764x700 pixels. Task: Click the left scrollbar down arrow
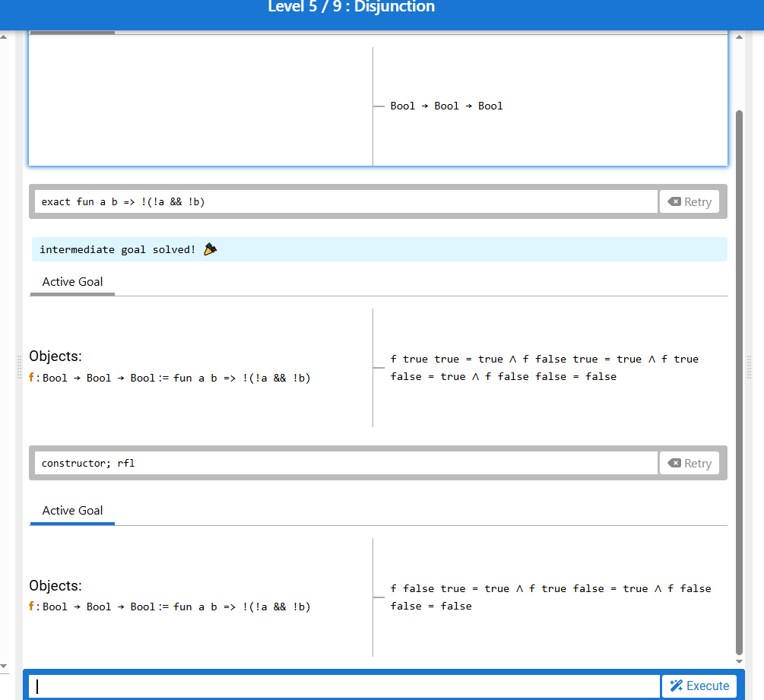pyautogui.click(x=4, y=665)
